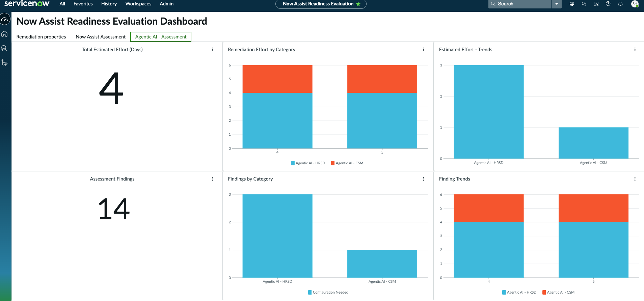Click the Agentic AI - HRSD bar in Estimated Effort Trends
Image resolution: width=644 pixels, height=301 pixels.
[x=489, y=112]
